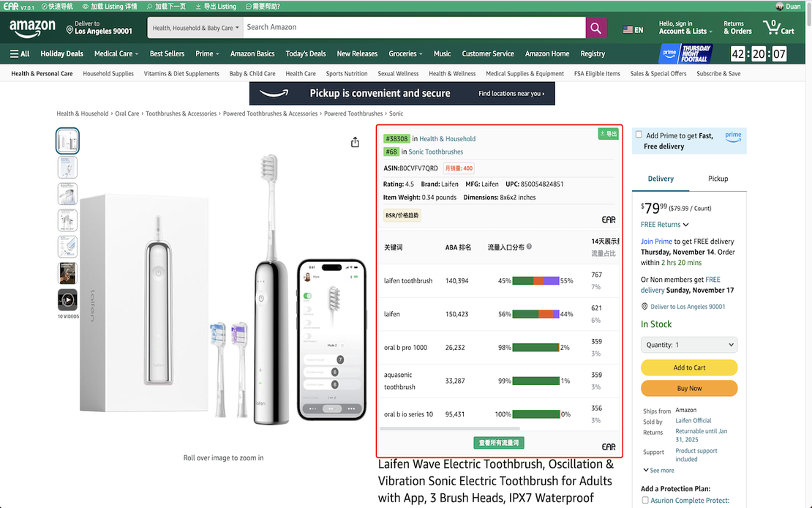Click the green 导出 export icon in EAR panel
This screenshot has width=812, height=508.
click(x=608, y=135)
